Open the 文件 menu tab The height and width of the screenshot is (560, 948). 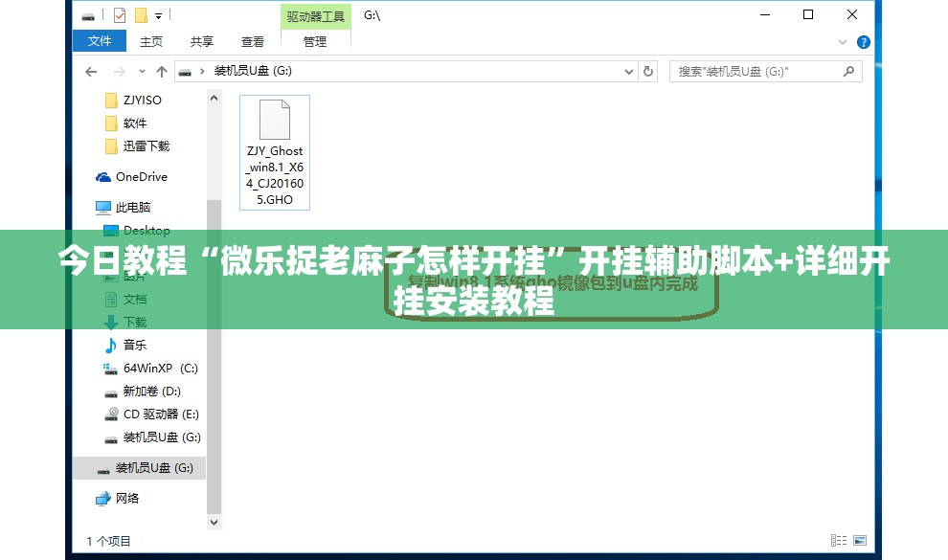100,41
